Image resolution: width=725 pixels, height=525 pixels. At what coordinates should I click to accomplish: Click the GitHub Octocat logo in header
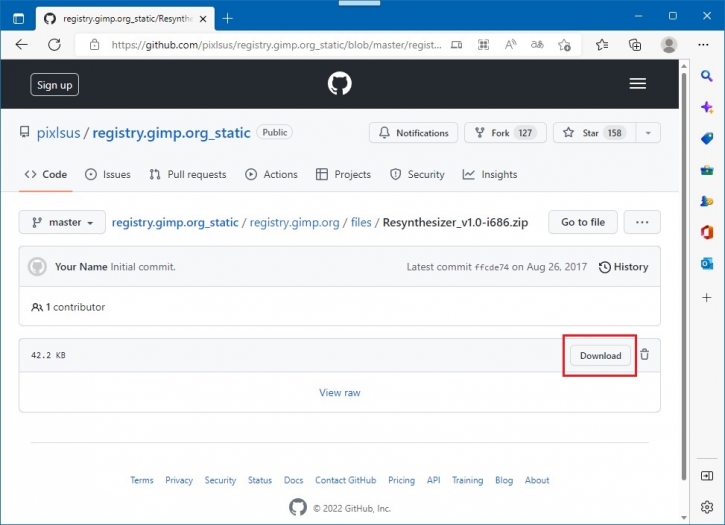point(339,84)
